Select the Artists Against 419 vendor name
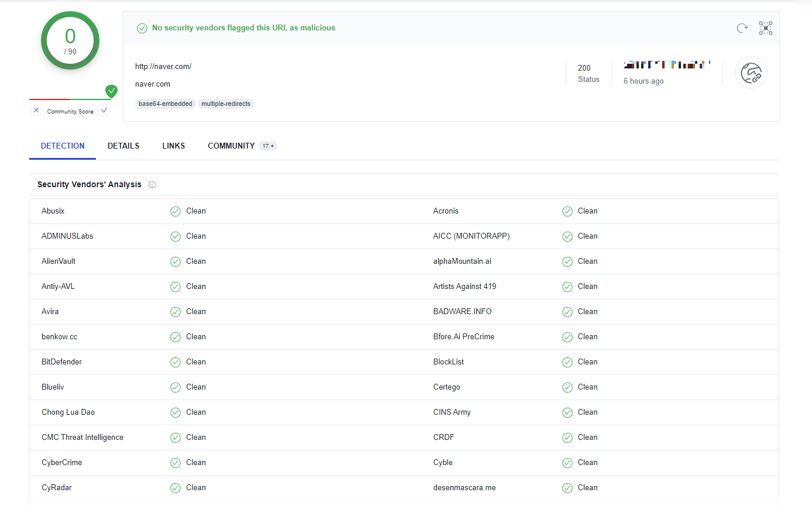Screen dimensions: 812x506 pyautogui.click(x=465, y=287)
